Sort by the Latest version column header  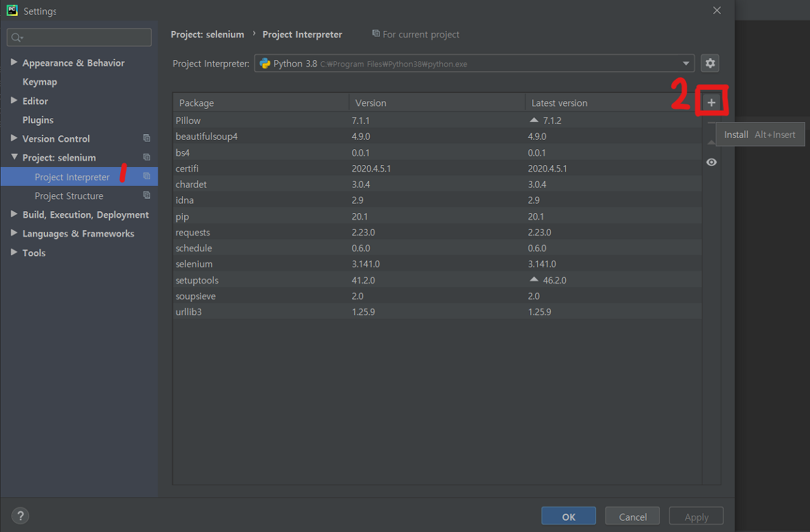point(613,102)
